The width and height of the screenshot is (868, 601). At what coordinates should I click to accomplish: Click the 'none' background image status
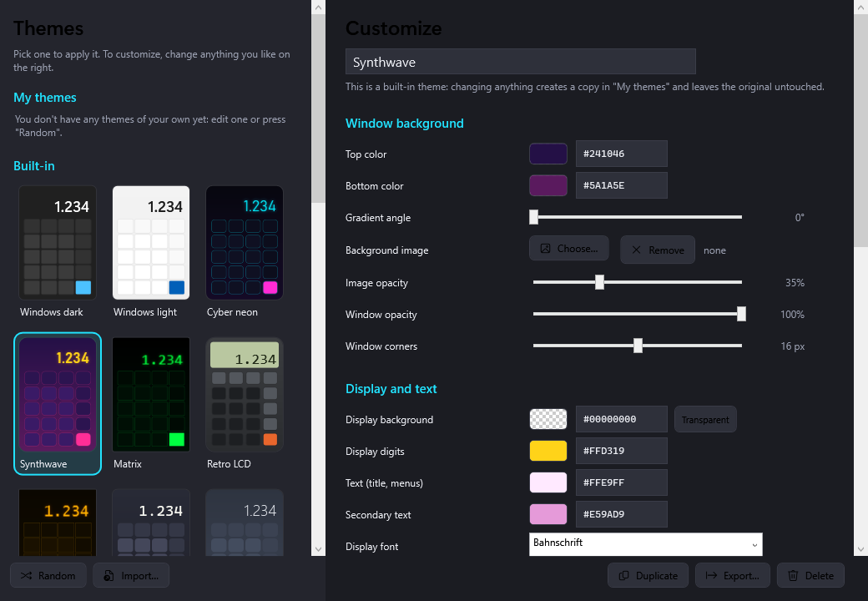(x=714, y=250)
